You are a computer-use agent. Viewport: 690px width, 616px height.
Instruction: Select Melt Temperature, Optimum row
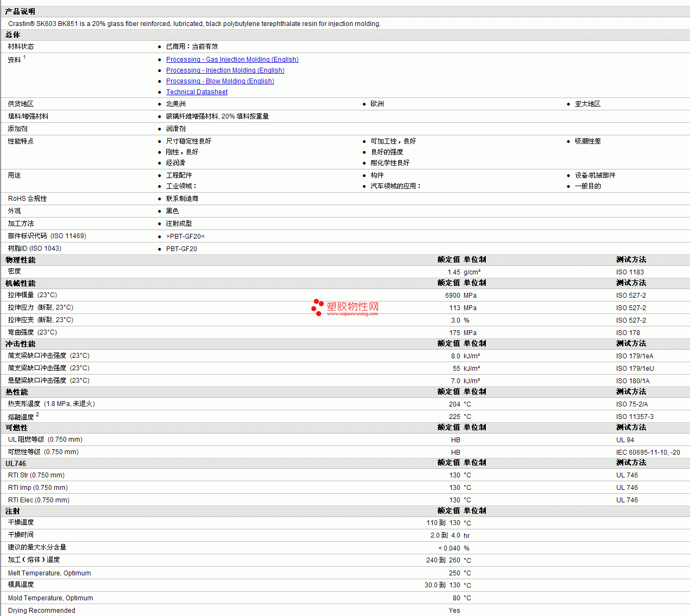(345, 573)
